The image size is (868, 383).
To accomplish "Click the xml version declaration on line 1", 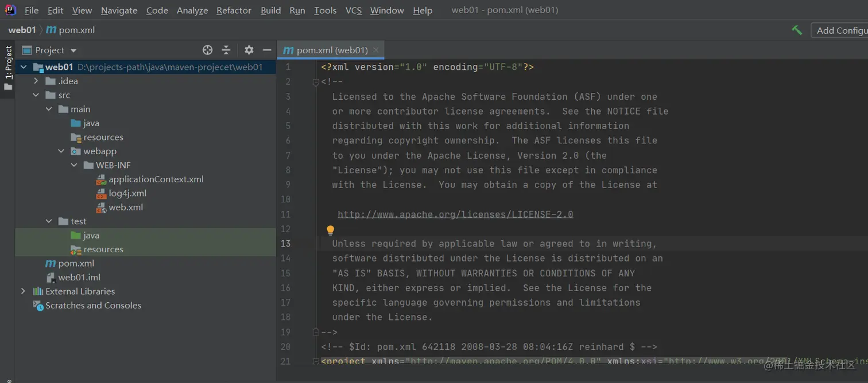I will coord(428,67).
